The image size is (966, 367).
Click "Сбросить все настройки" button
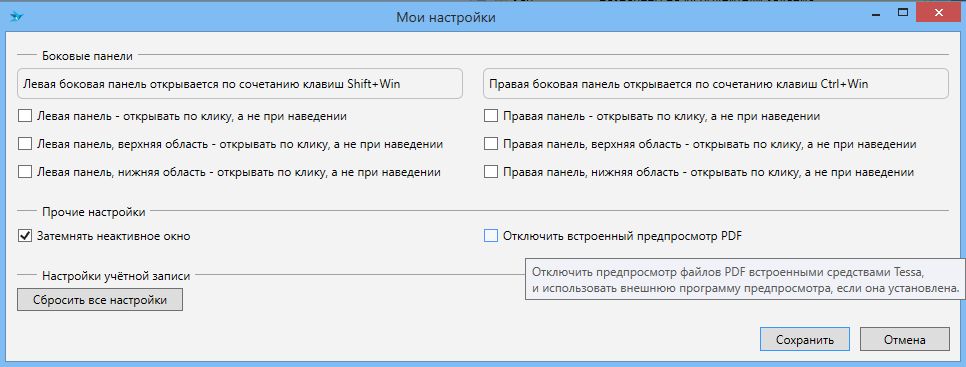pos(100,300)
